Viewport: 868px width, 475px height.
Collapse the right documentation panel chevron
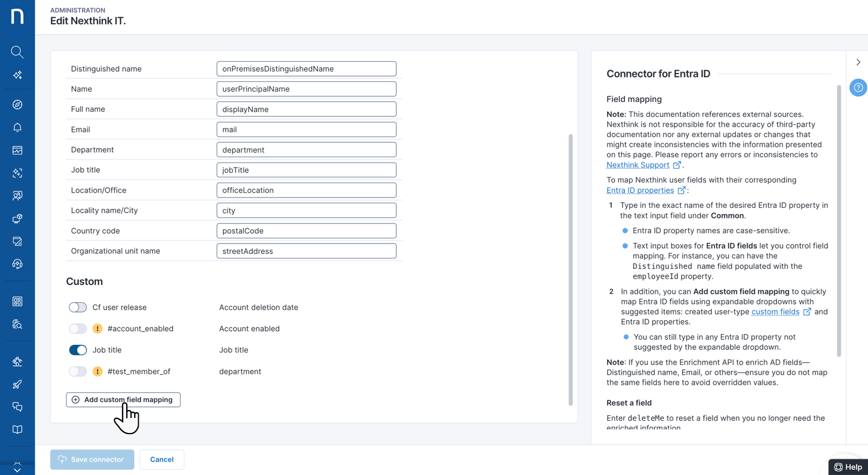tap(858, 62)
